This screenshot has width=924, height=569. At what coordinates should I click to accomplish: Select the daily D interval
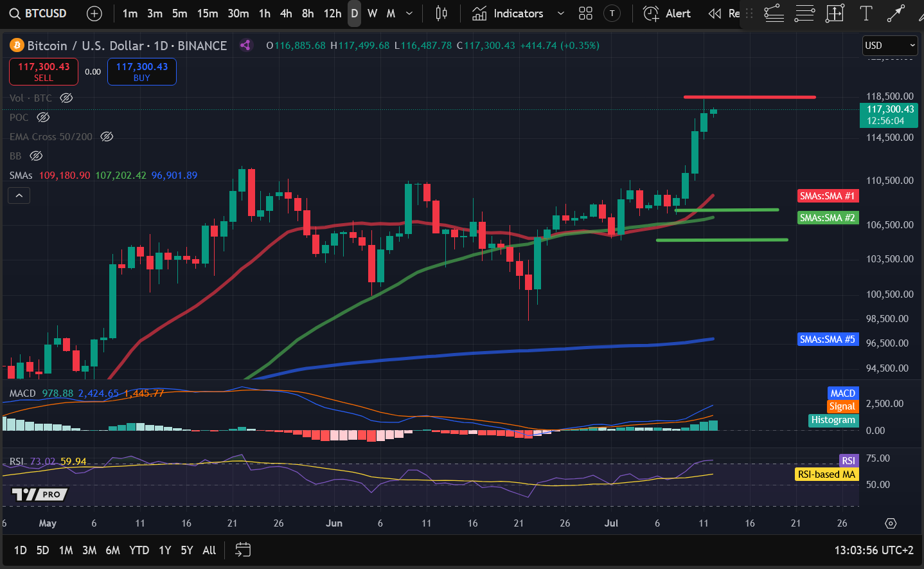(x=354, y=14)
